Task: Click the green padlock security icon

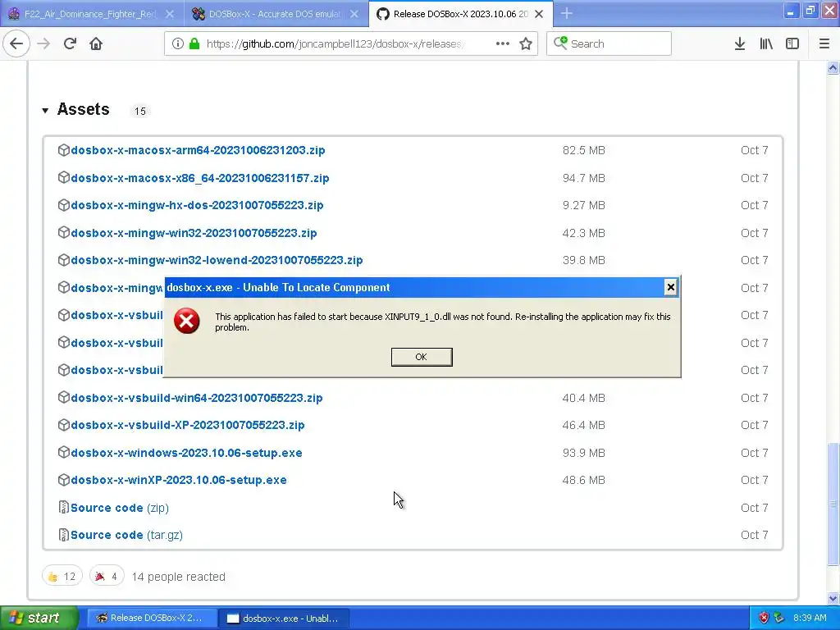Action: [x=194, y=44]
